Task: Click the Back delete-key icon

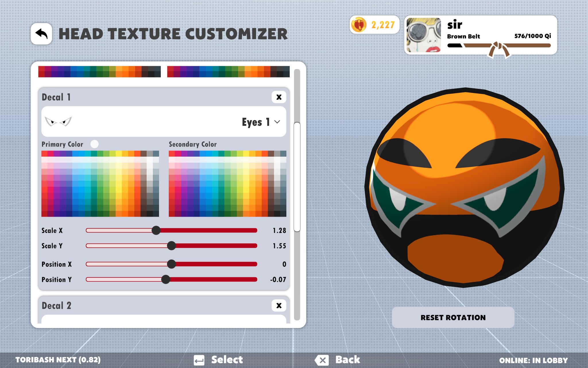Action: pos(322,360)
